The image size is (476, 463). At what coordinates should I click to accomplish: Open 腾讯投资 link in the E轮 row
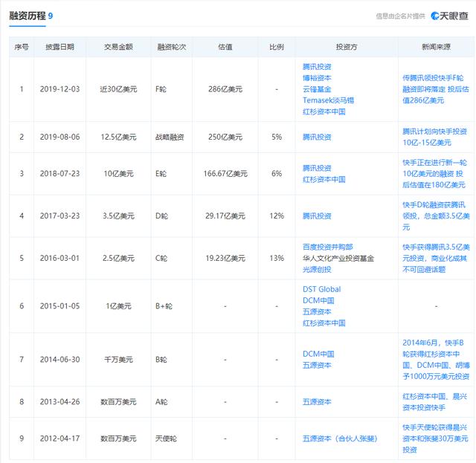click(x=317, y=168)
